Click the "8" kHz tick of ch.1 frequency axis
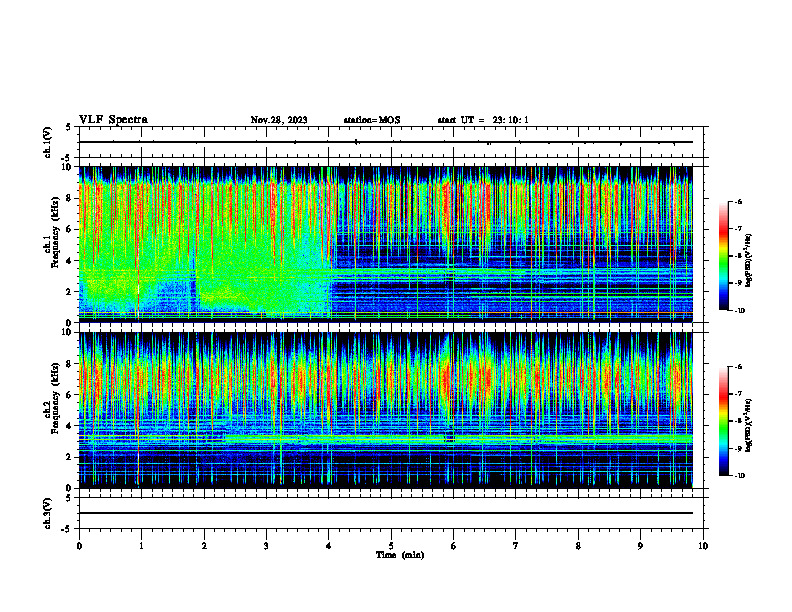 click(69, 198)
